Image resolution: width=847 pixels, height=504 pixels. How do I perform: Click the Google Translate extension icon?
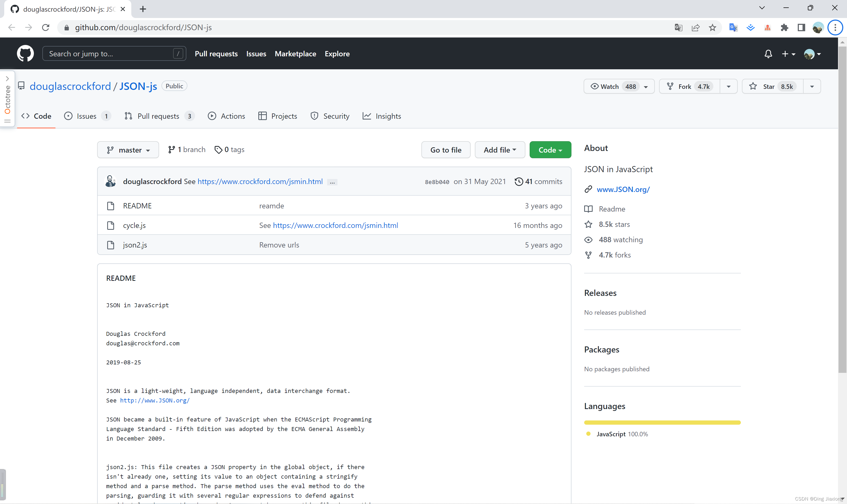point(733,28)
